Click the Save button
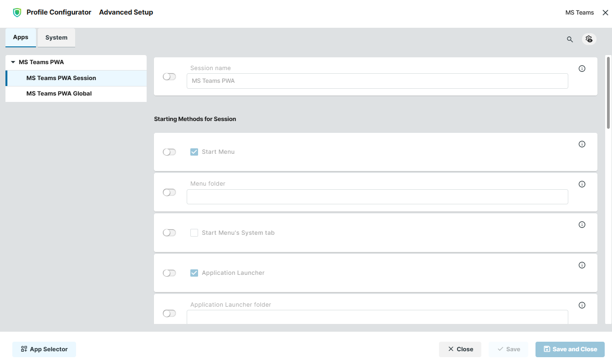The height and width of the screenshot is (364, 612). click(x=508, y=349)
